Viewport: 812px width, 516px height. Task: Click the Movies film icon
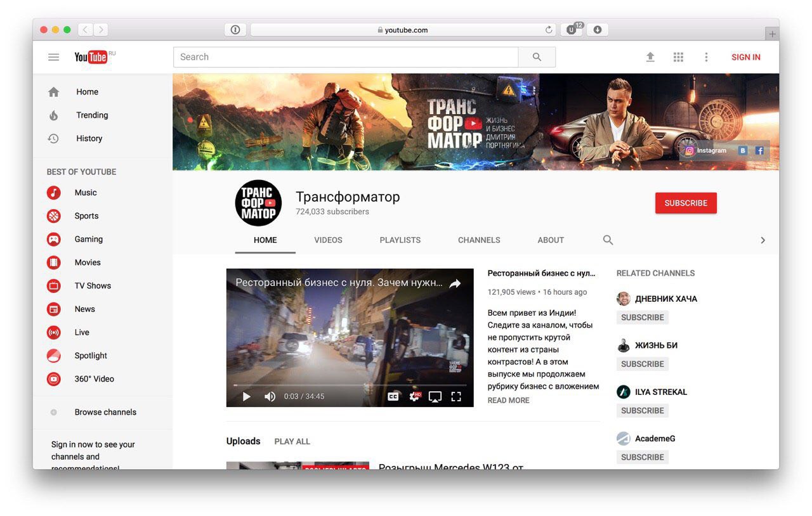54,262
